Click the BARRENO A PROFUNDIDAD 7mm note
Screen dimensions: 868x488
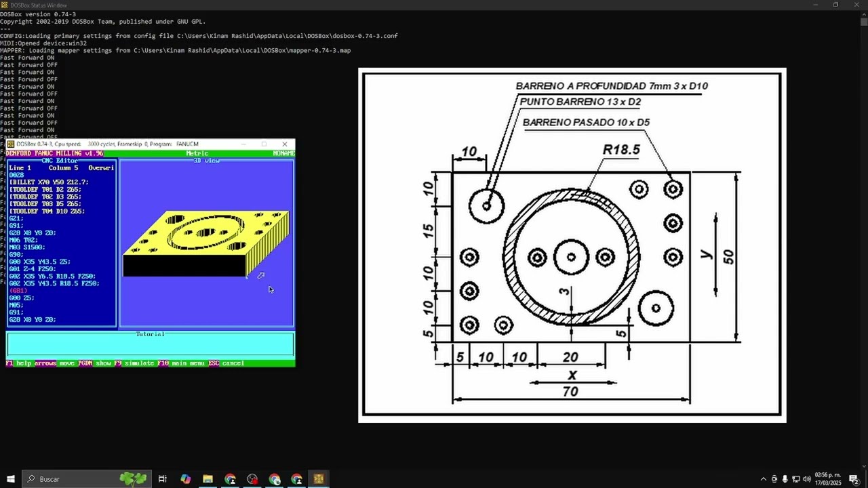click(612, 86)
